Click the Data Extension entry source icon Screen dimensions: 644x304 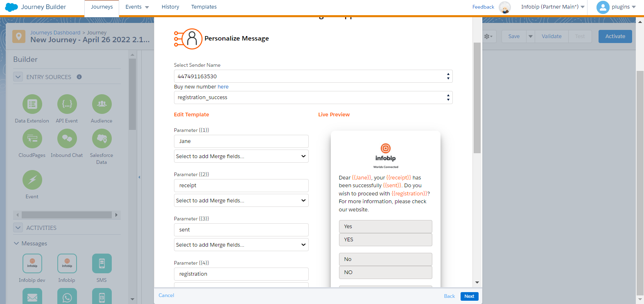coord(32,104)
